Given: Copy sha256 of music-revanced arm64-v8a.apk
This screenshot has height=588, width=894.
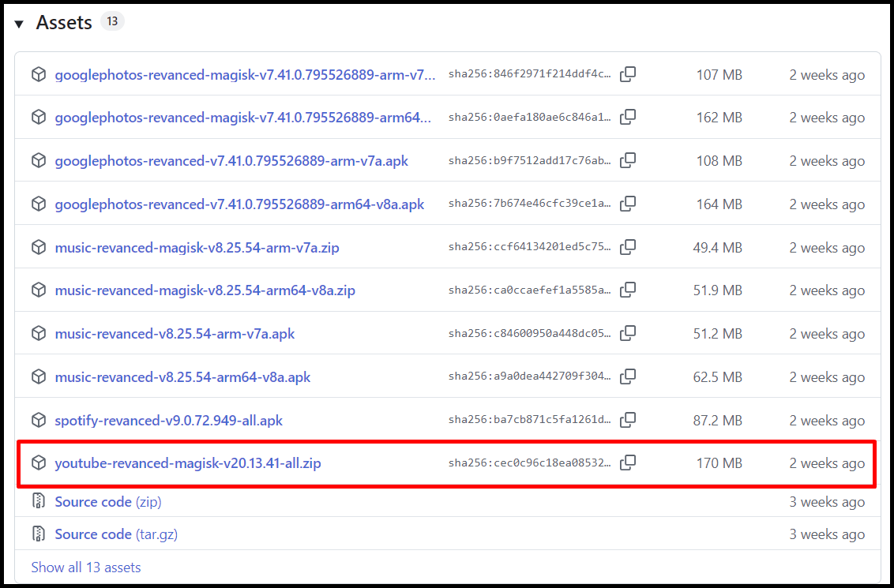Looking at the screenshot, I should pyautogui.click(x=628, y=376).
